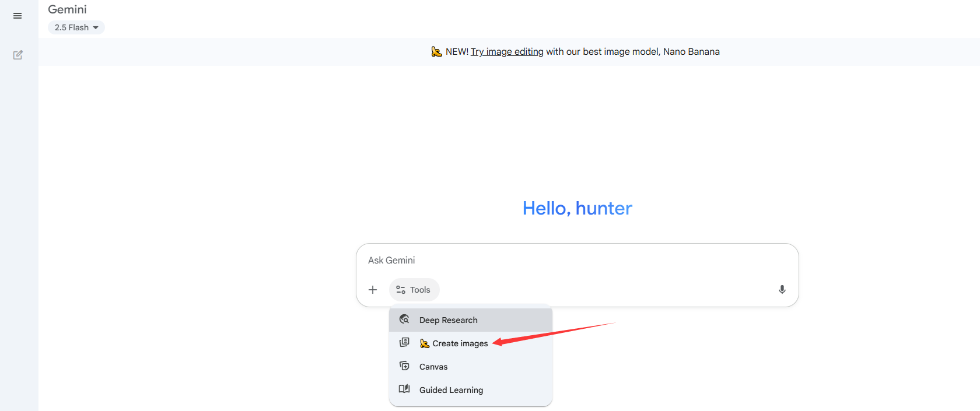Select Deep Research from Tools menu
Screen dimensions: 980x411
[x=471, y=320]
